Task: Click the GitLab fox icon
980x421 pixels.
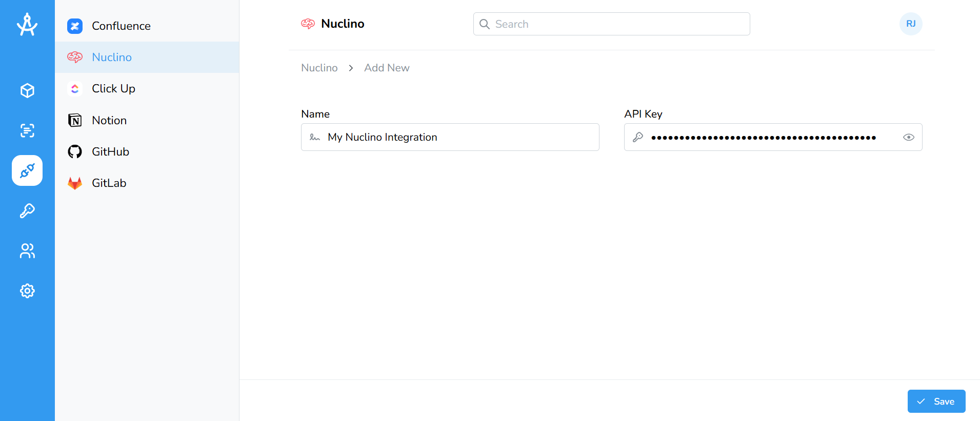Action: coord(75,183)
